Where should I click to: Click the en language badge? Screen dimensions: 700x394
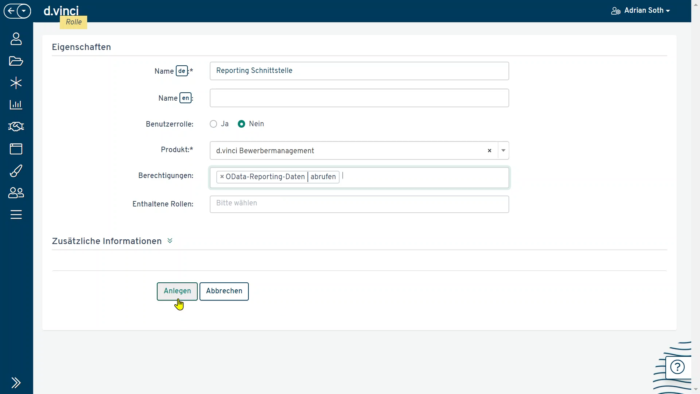[x=185, y=98]
